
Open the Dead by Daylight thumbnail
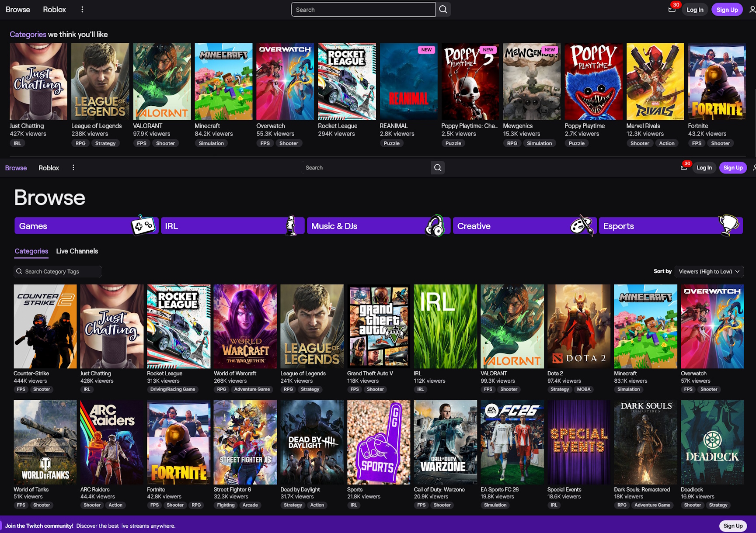click(x=312, y=442)
